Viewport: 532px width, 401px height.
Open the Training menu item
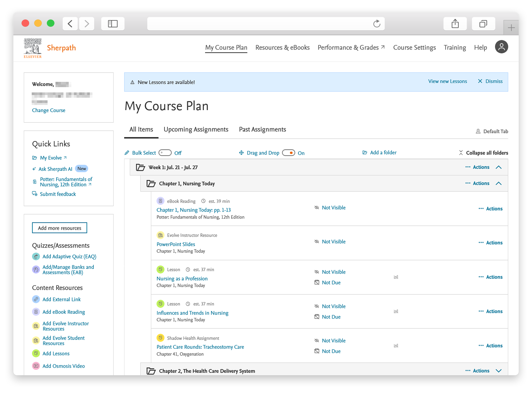click(455, 48)
